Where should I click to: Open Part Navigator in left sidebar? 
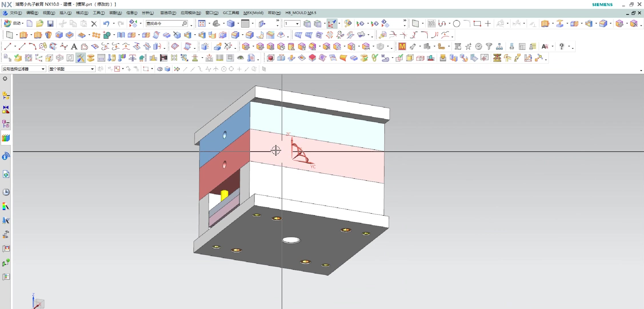[6, 124]
